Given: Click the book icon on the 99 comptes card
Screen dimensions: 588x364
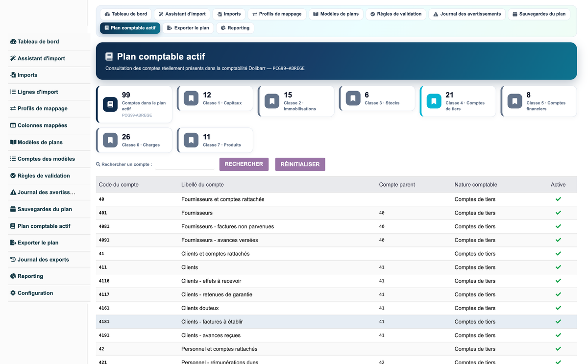Looking at the screenshot, I should click(x=110, y=104).
